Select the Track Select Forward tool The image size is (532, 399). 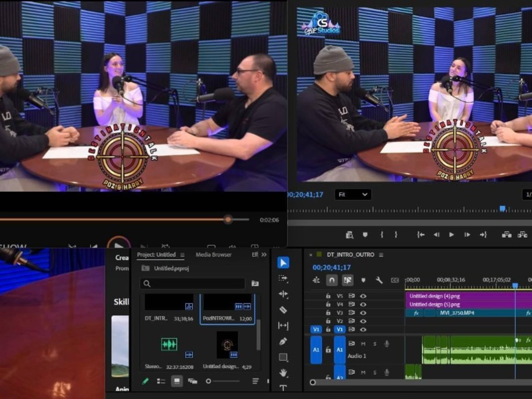pos(283,279)
